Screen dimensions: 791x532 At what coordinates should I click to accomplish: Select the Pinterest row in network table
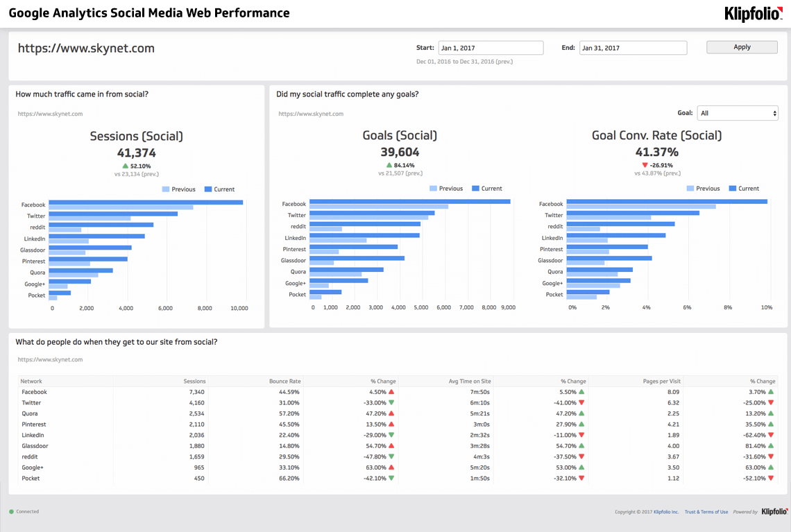33,424
